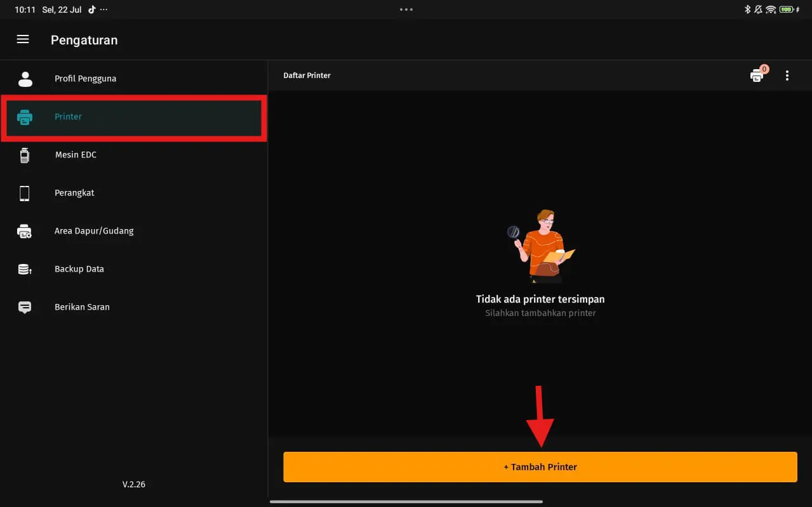812x507 pixels.
Task: Click the Mesin EDC card reader icon
Action: click(25, 155)
